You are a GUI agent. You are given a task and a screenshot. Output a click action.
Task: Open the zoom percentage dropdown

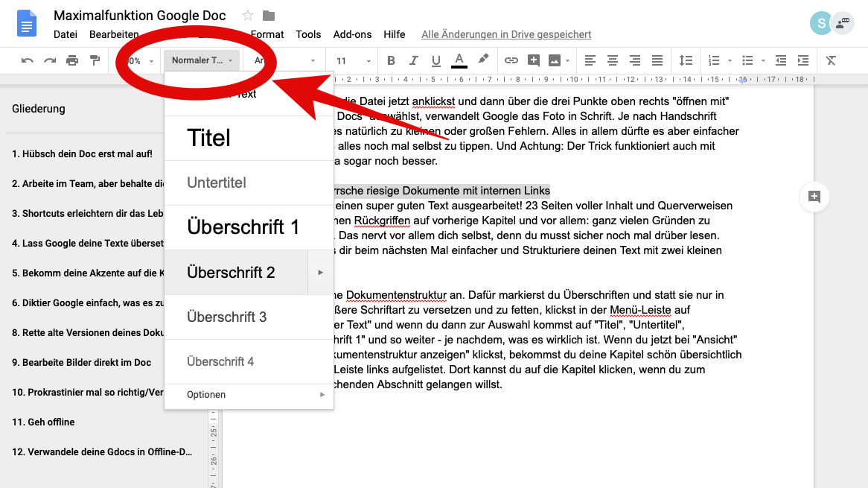140,61
